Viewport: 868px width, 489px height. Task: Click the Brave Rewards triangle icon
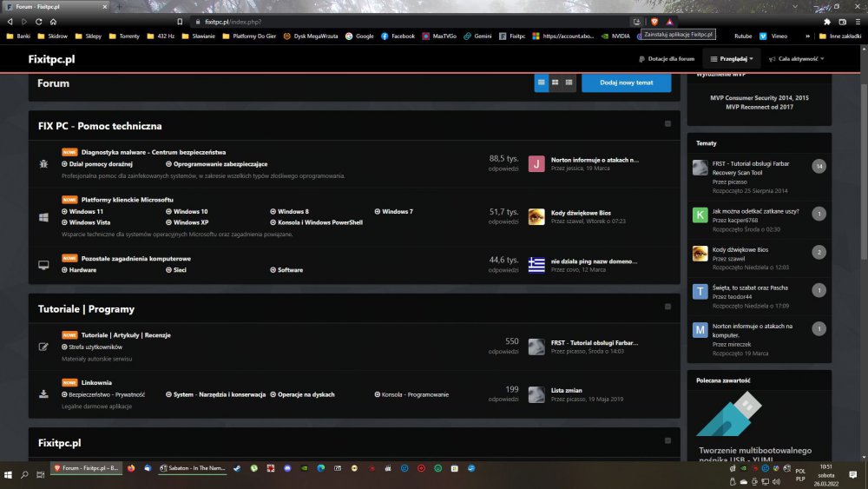(x=669, y=21)
